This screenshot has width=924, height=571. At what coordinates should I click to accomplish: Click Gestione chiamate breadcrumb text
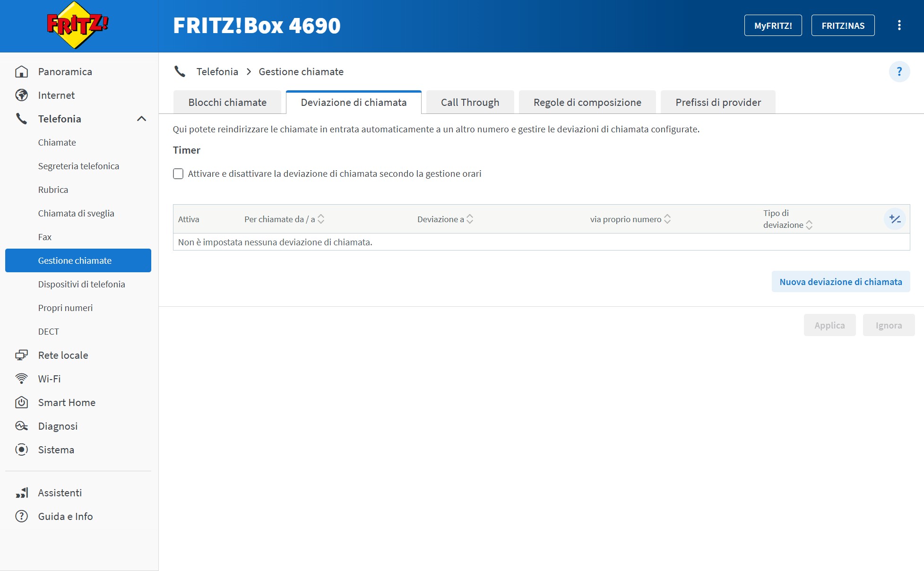(x=301, y=72)
